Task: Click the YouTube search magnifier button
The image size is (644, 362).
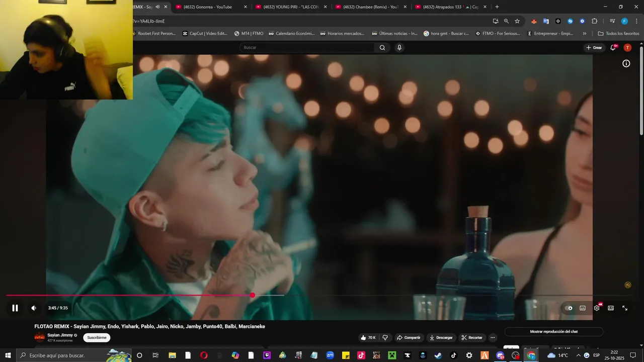Action: click(x=382, y=48)
